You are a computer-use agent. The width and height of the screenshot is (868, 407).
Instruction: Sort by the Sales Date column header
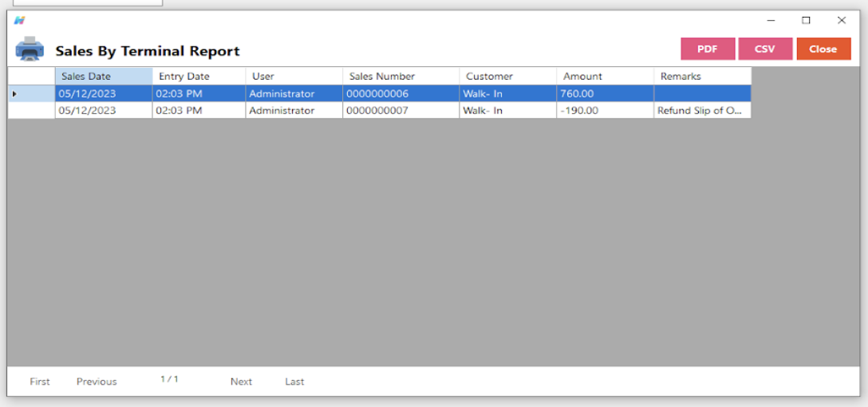(104, 77)
